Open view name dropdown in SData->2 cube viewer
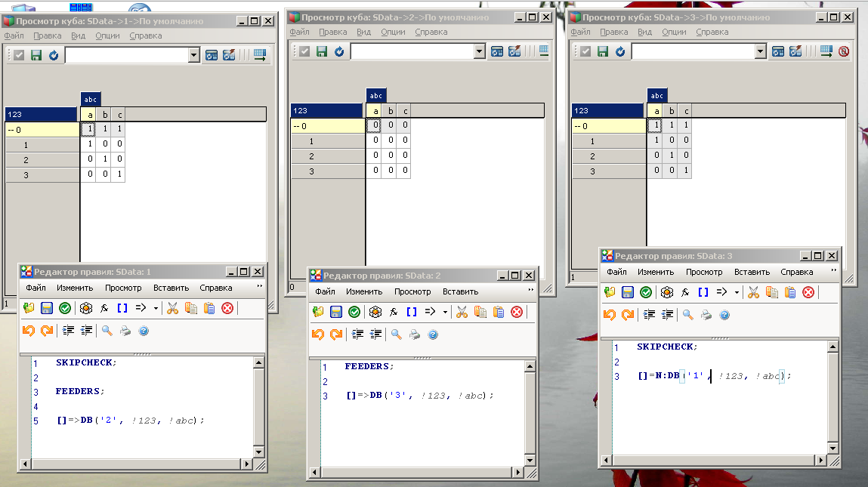 479,51
